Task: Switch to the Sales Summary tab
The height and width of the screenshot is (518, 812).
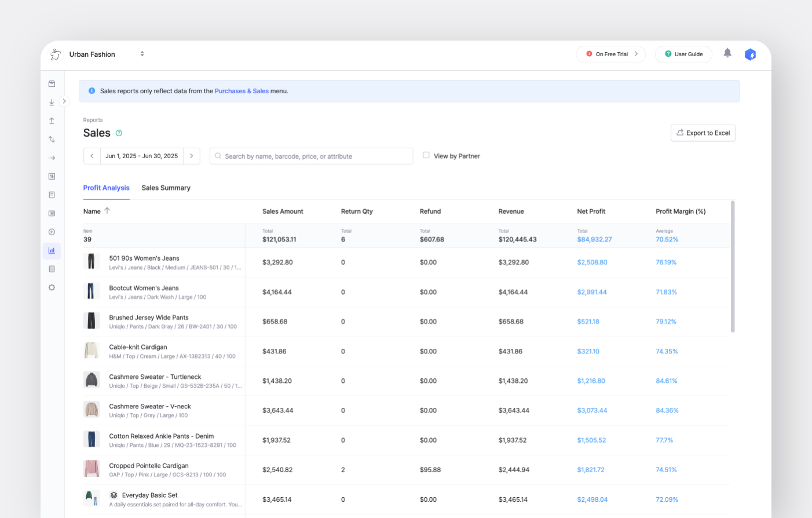Action: [166, 188]
